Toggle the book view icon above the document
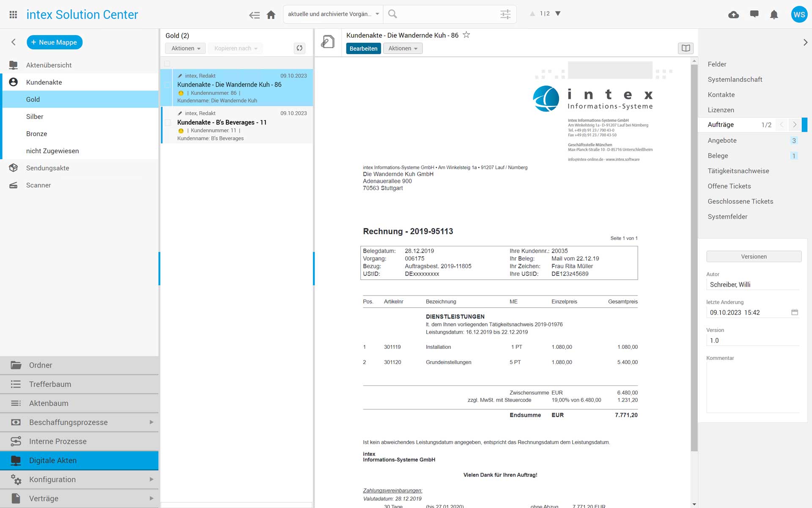This screenshot has height=508, width=812. click(686, 48)
